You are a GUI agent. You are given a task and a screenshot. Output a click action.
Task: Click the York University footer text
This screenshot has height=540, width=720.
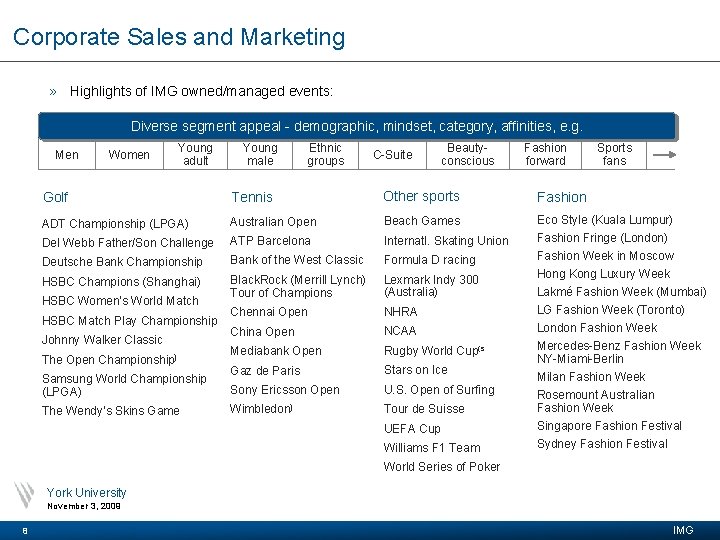pos(86,493)
